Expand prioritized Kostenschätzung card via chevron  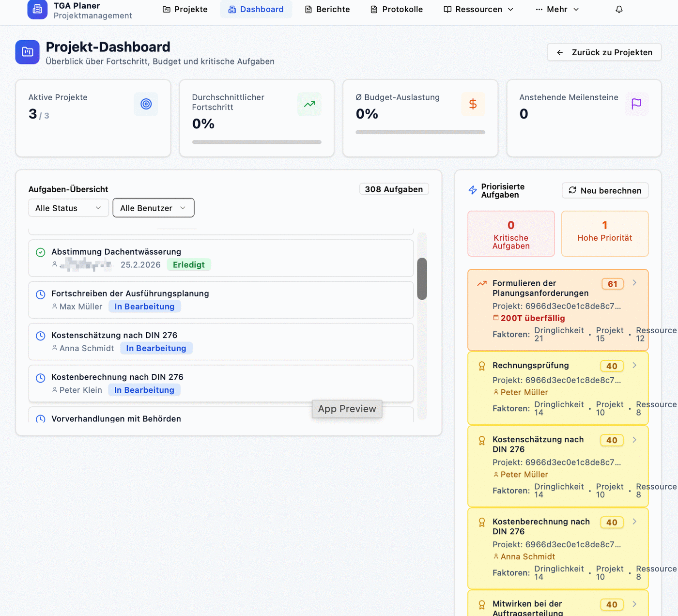[x=634, y=440]
